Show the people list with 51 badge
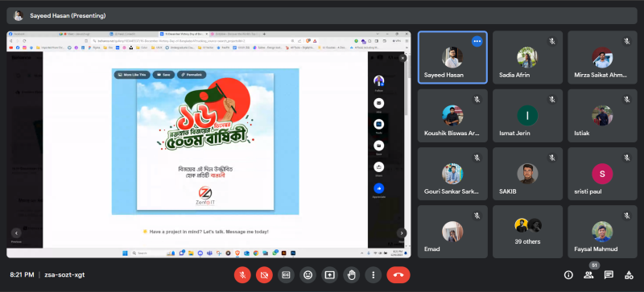The width and height of the screenshot is (644, 292). 588,275
